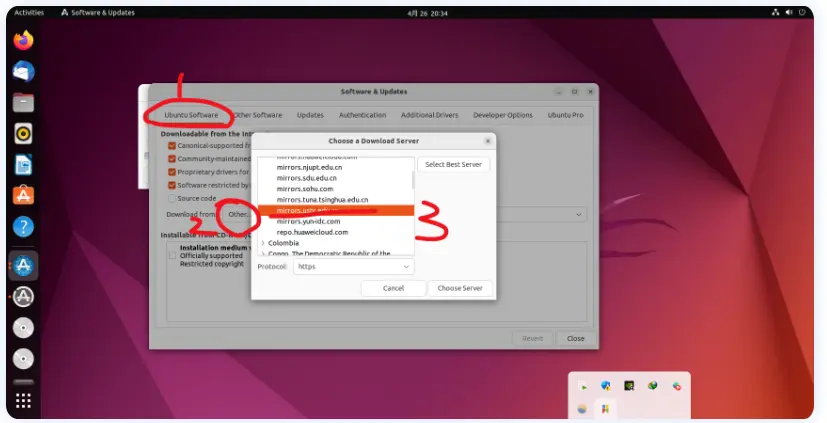The height and width of the screenshot is (423, 827).
Task: Click the volume speaker icon in top bar
Action: tap(789, 12)
